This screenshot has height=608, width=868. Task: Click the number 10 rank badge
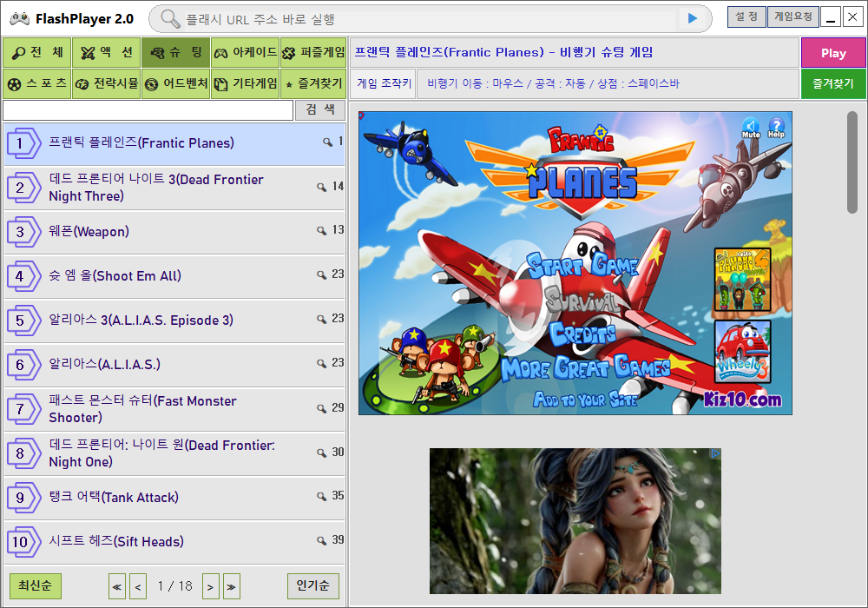coord(23,542)
